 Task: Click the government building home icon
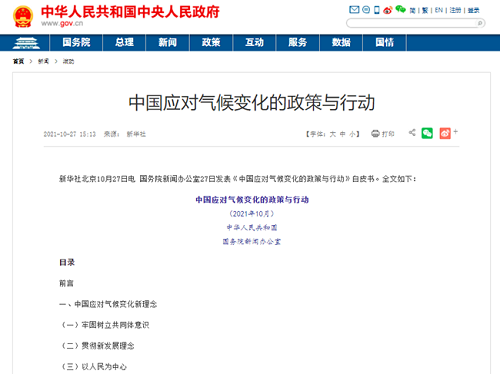coord(26,43)
